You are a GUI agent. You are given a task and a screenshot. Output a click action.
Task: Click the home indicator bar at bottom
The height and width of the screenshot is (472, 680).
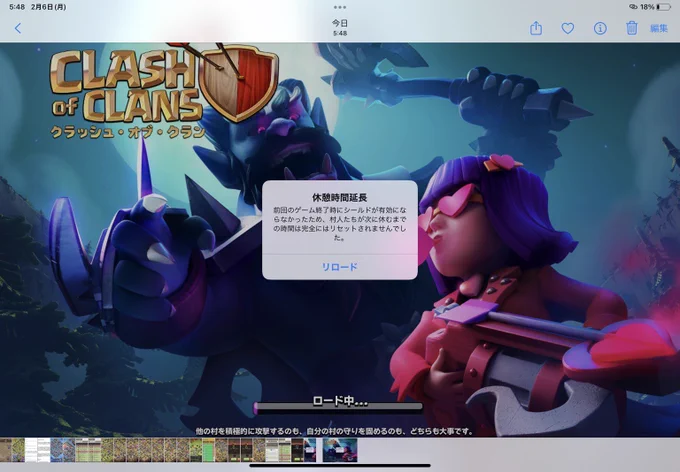tap(340, 466)
